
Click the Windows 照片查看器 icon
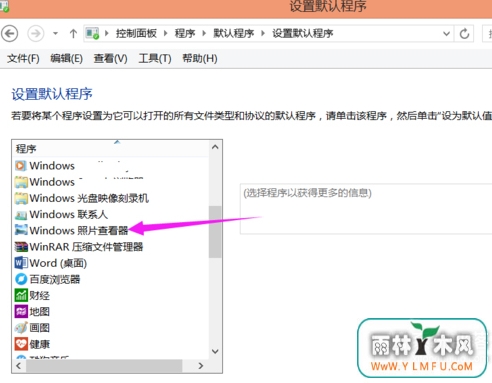tap(21, 230)
